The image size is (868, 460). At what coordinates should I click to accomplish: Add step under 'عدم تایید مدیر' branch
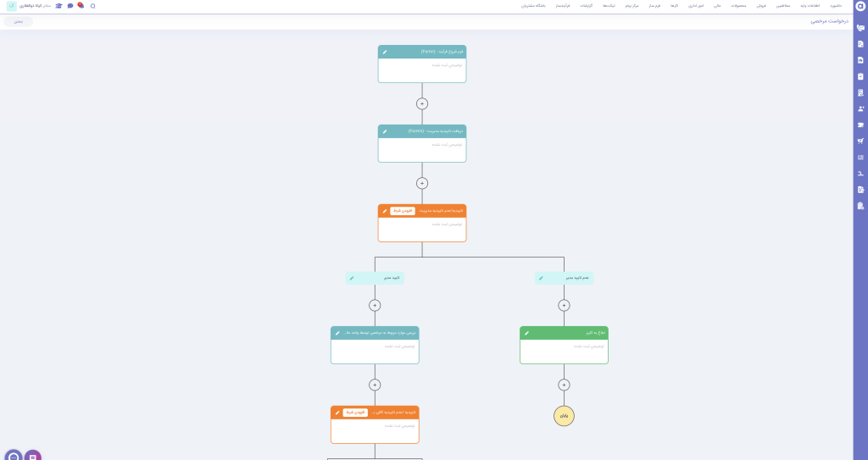(x=564, y=305)
